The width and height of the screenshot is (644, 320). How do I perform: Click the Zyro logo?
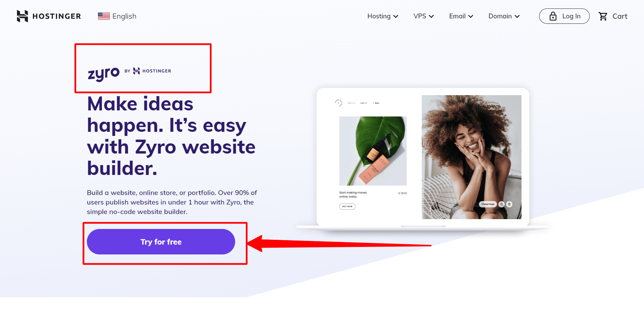104,74
